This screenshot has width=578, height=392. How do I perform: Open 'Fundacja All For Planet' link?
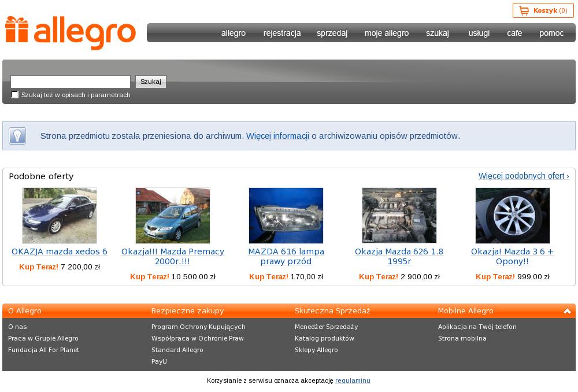(43, 350)
